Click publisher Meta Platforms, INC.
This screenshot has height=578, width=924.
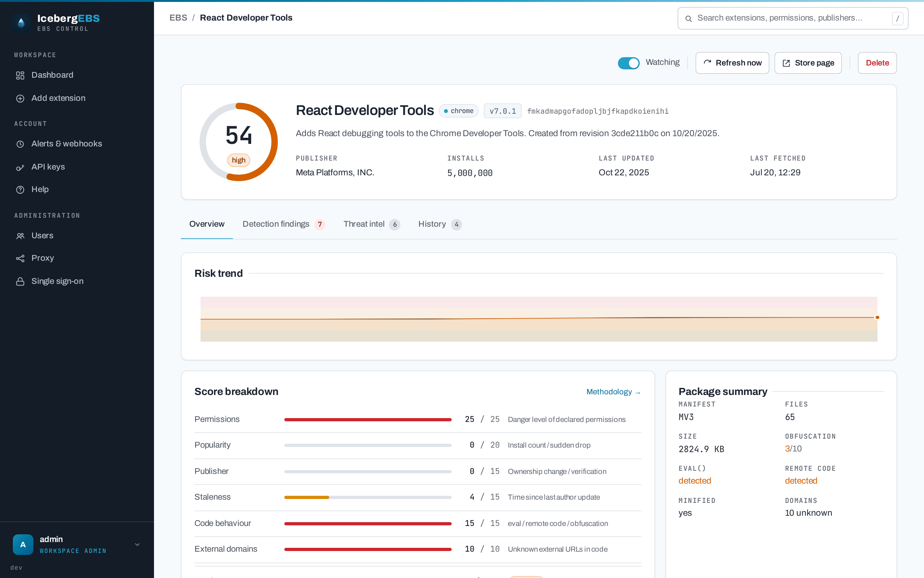coord(335,173)
